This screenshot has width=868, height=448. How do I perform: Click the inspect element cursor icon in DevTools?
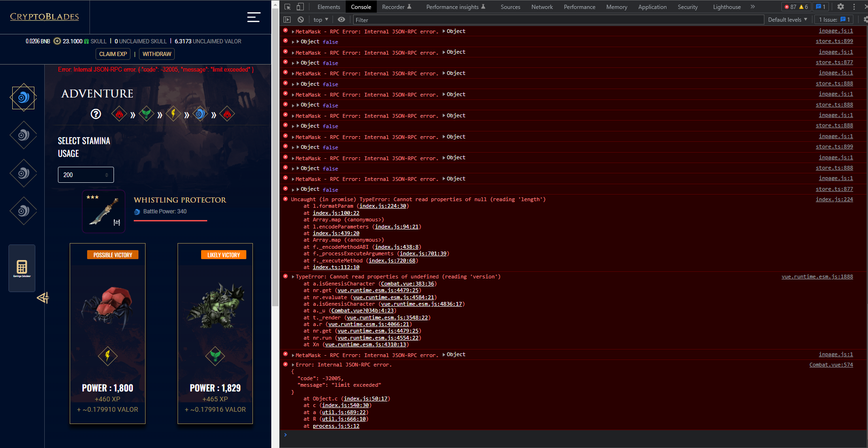pos(286,7)
